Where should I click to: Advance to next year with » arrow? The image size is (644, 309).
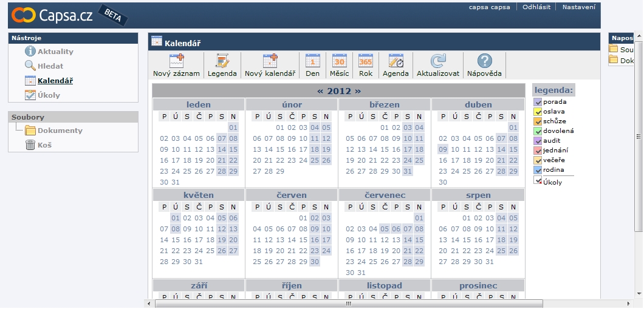coord(358,91)
